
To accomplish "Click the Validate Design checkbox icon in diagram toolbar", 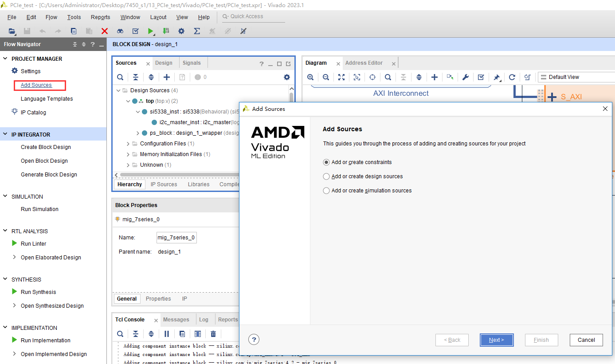I will (x=481, y=77).
